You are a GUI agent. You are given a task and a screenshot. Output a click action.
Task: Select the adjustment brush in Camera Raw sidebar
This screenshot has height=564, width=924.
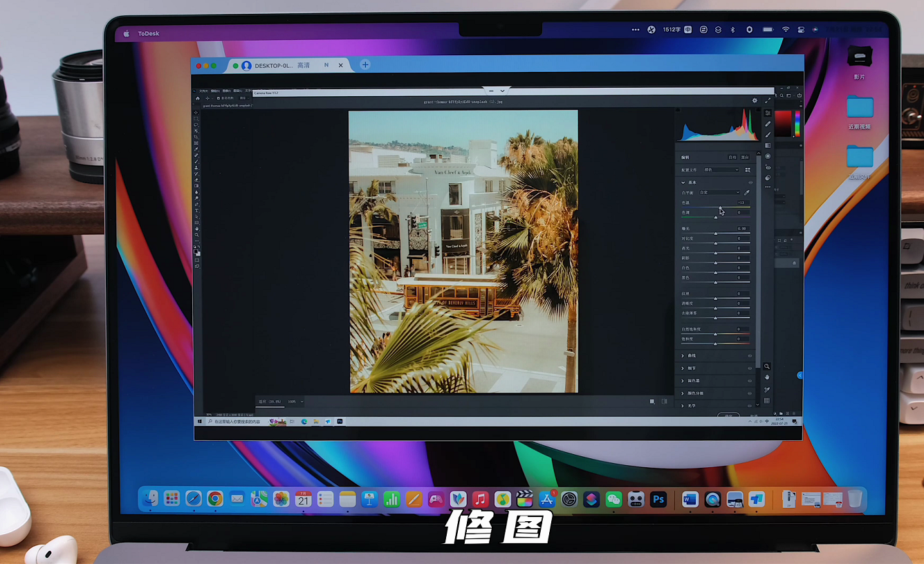768,135
